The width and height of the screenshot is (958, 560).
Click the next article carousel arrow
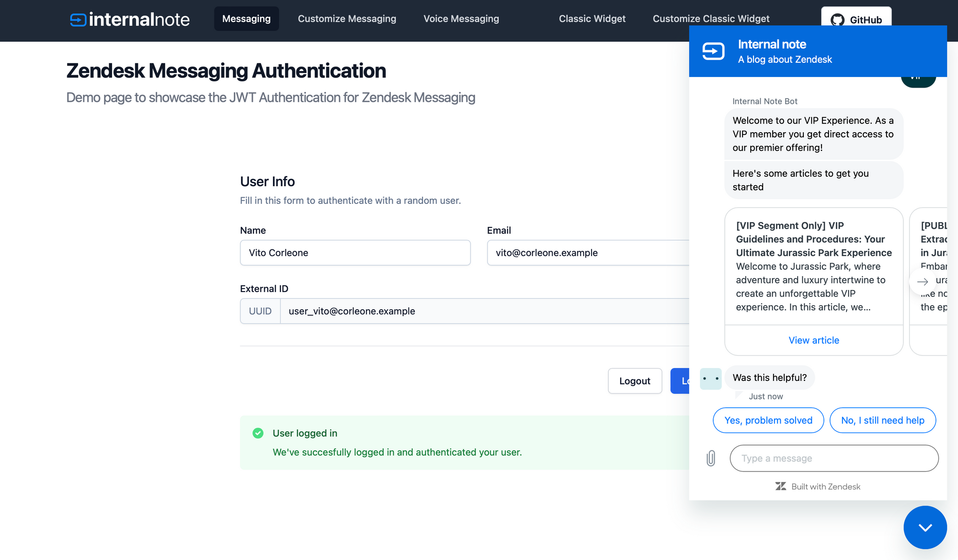click(x=922, y=281)
